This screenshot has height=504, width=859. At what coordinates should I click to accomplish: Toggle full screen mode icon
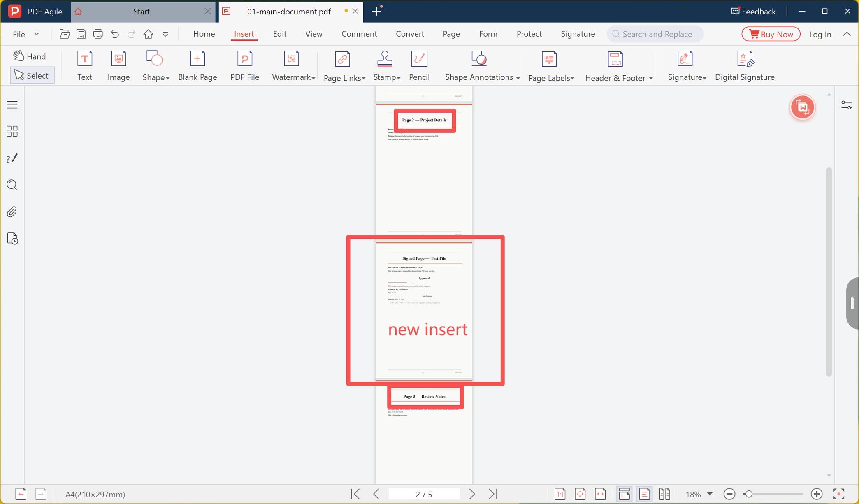coord(838,494)
